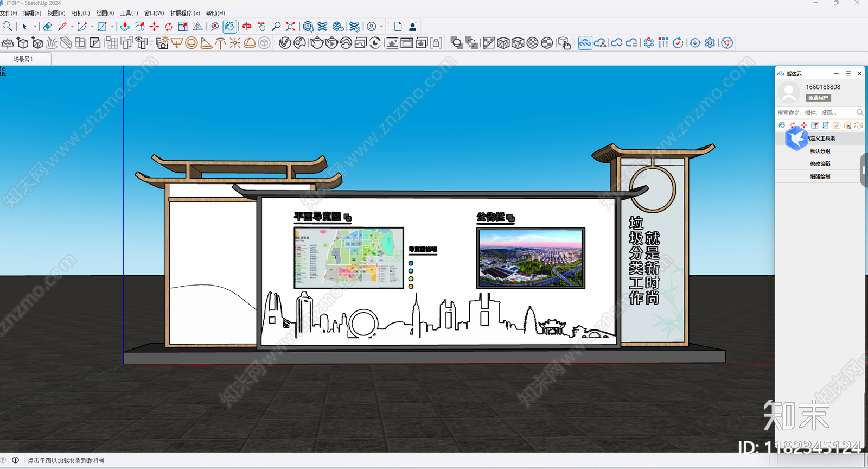The image size is (868, 469).
Task: Click the highlighted 智达云 cloud toolbar icon
Action: pyautogui.click(x=585, y=43)
